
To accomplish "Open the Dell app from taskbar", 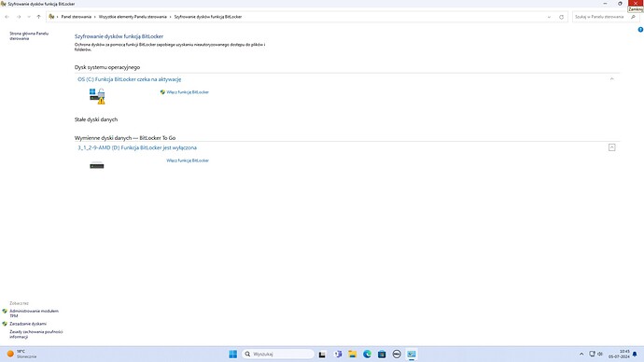I will click(x=397, y=354).
